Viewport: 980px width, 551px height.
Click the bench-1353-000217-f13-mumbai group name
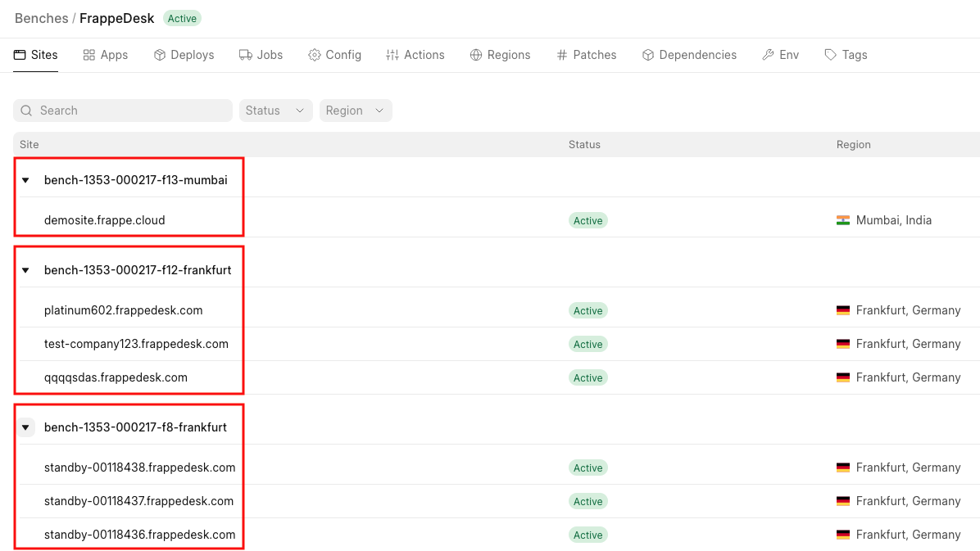point(136,180)
